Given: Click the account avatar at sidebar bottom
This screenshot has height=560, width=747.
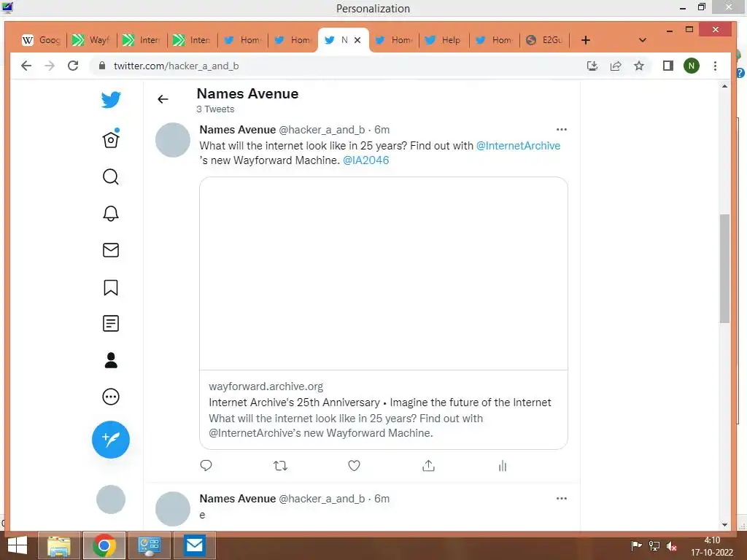Looking at the screenshot, I should [x=111, y=499].
